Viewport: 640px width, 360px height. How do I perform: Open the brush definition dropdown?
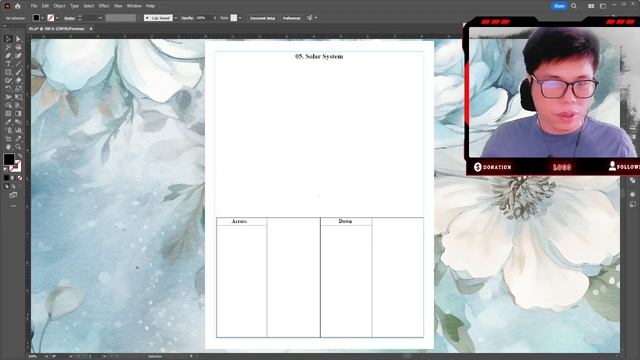[x=176, y=18]
